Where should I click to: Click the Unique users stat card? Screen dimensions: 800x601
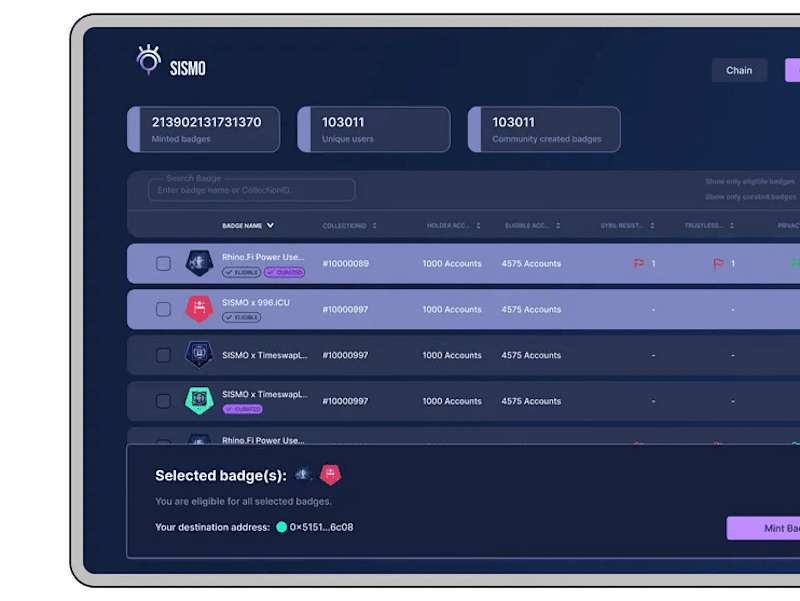point(374,130)
